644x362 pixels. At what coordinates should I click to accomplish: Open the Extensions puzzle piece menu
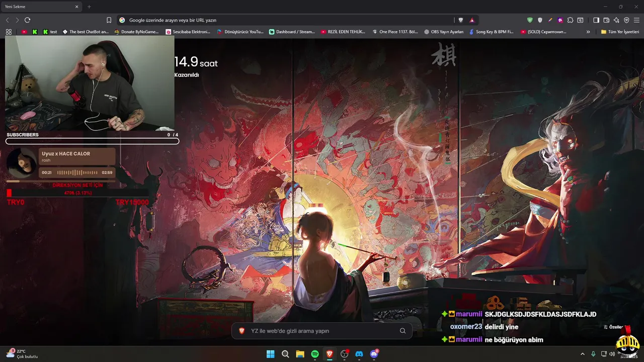pyautogui.click(x=570, y=20)
